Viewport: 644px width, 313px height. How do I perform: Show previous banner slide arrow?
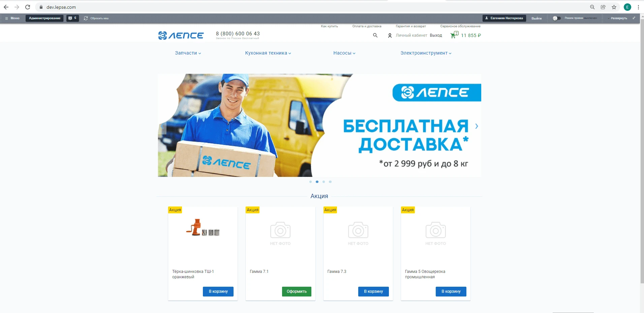click(x=162, y=127)
